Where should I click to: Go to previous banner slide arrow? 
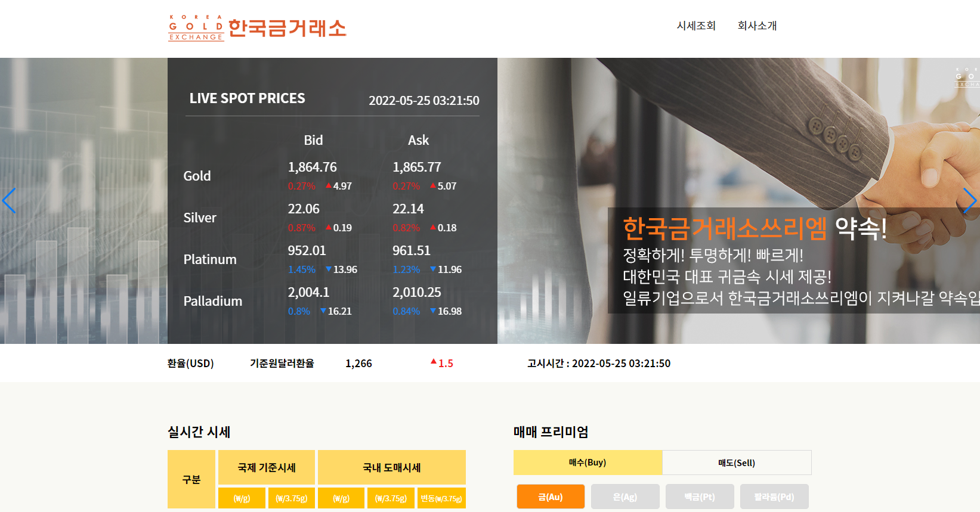(x=9, y=201)
